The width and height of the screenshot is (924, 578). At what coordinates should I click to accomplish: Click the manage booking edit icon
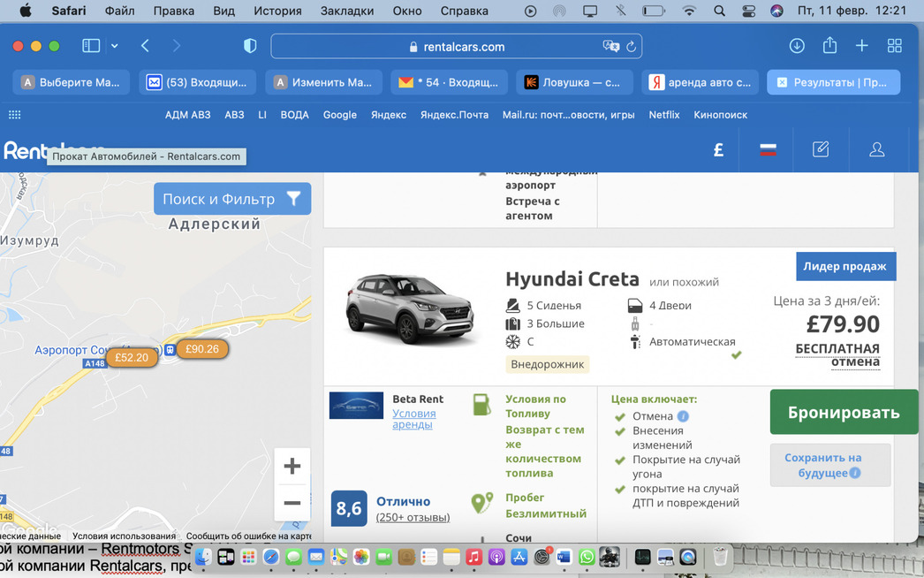(821, 149)
